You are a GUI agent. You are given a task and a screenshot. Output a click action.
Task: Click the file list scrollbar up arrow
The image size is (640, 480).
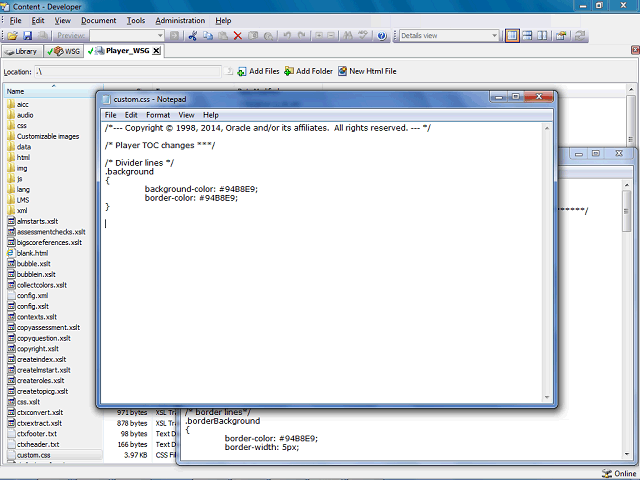(631, 89)
